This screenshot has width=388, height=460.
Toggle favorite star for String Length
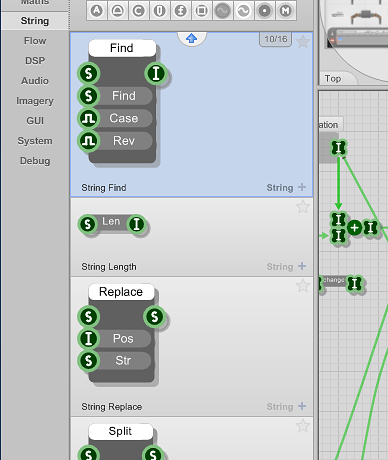(303, 207)
